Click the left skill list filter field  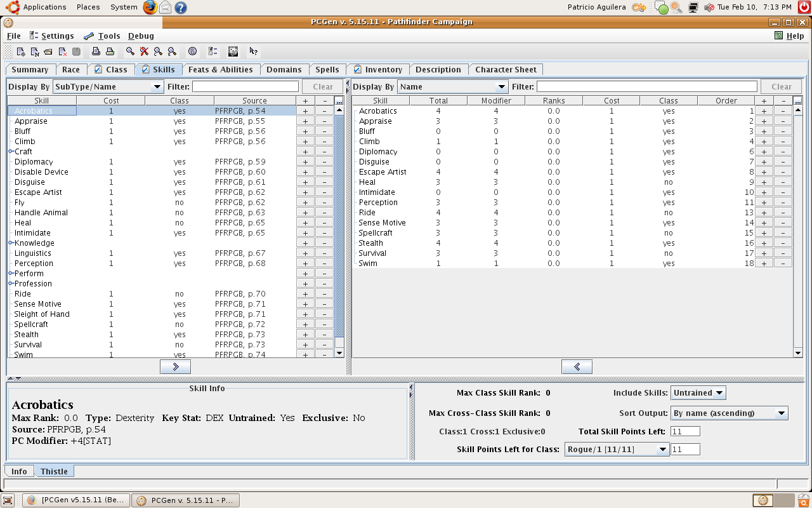tap(245, 87)
